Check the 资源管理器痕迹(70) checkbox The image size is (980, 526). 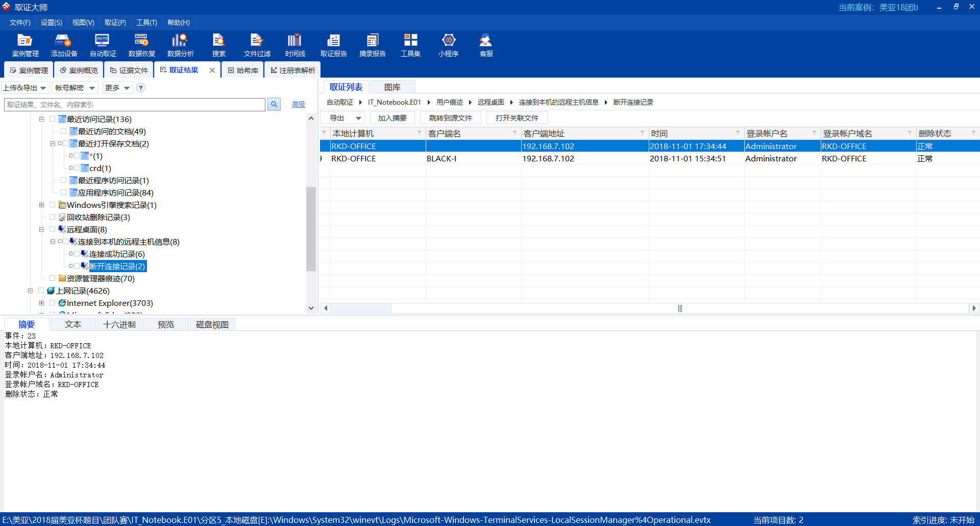pyautogui.click(x=52, y=278)
